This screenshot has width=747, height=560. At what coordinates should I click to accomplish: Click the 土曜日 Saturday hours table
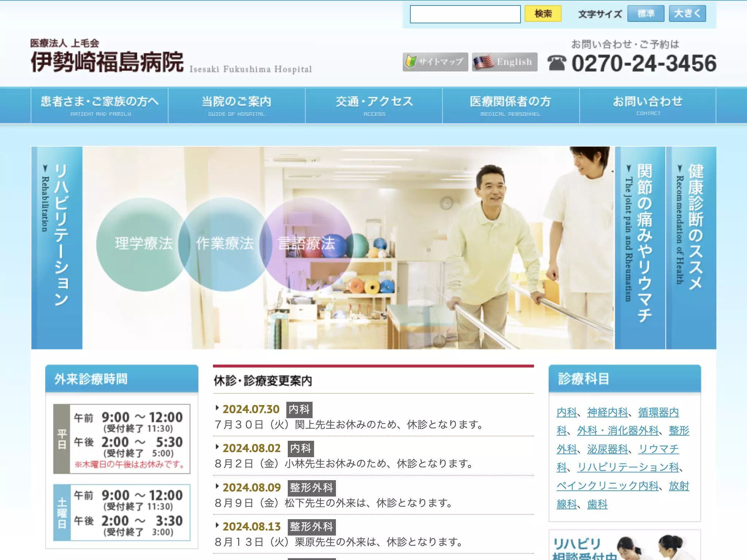(122, 513)
